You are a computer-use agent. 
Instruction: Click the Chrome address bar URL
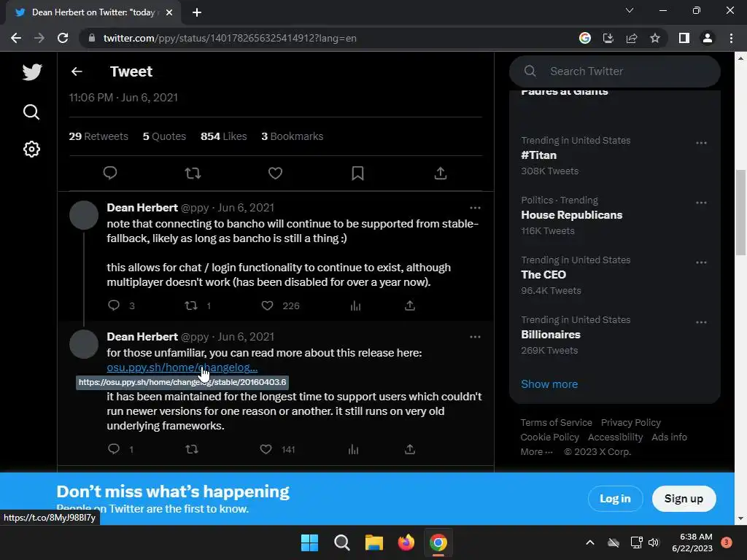(x=230, y=38)
